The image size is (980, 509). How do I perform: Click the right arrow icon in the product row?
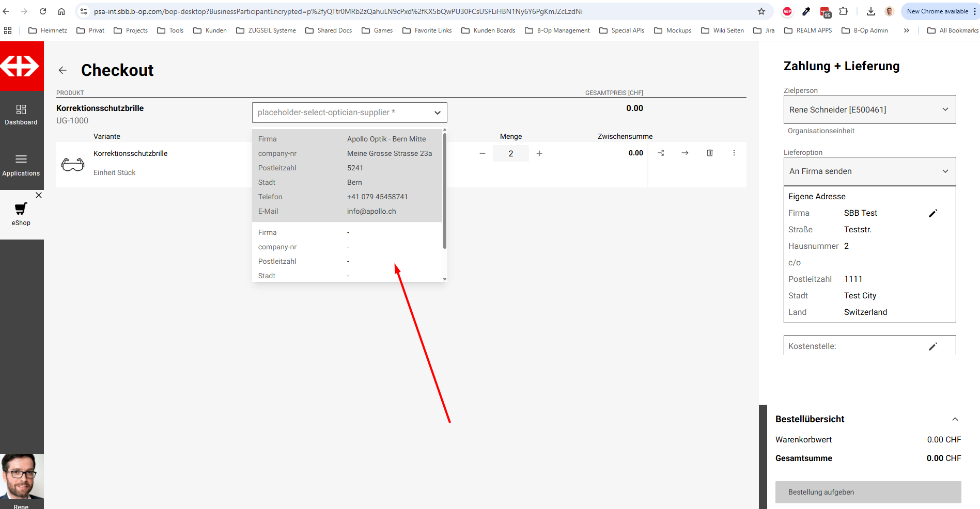click(685, 153)
